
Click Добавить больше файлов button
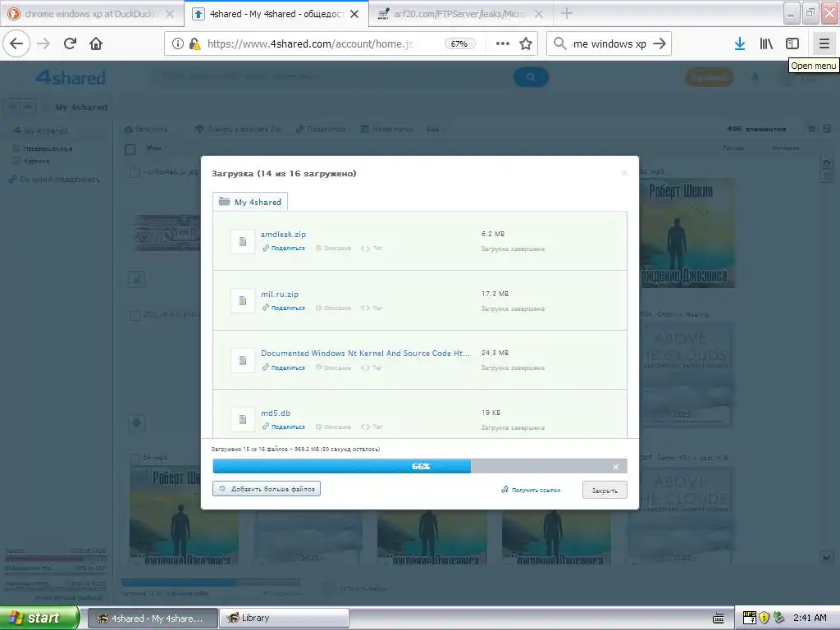pyautogui.click(x=267, y=489)
